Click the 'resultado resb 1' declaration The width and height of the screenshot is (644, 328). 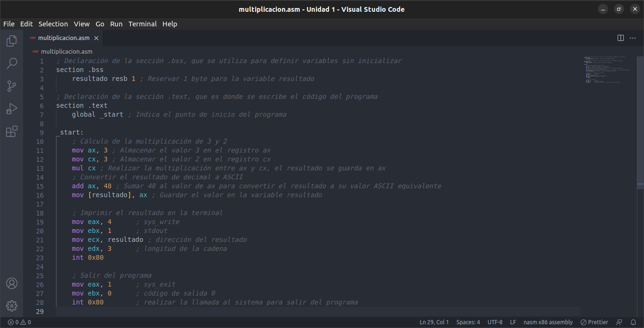pyautogui.click(x=104, y=79)
